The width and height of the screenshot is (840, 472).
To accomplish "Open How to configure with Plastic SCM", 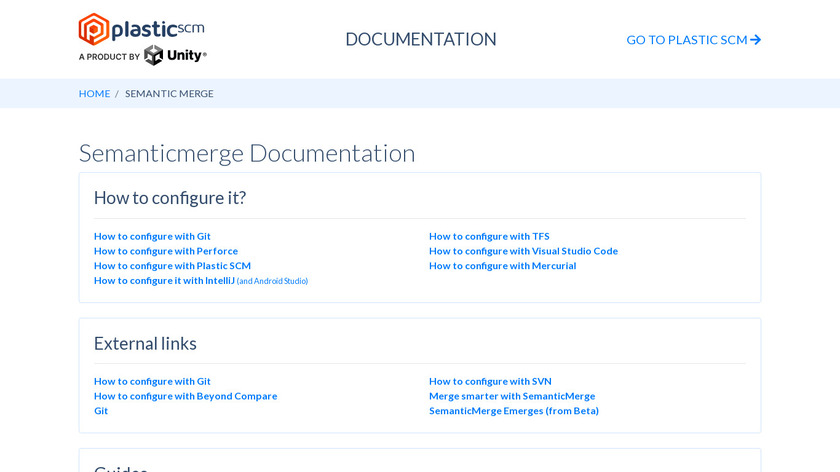I will [x=172, y=266].
